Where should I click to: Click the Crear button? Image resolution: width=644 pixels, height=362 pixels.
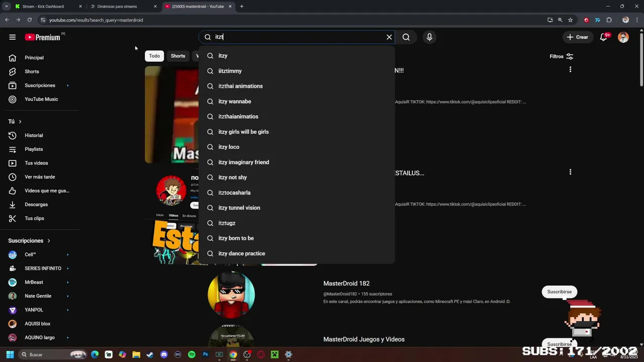tap(577, 37)
